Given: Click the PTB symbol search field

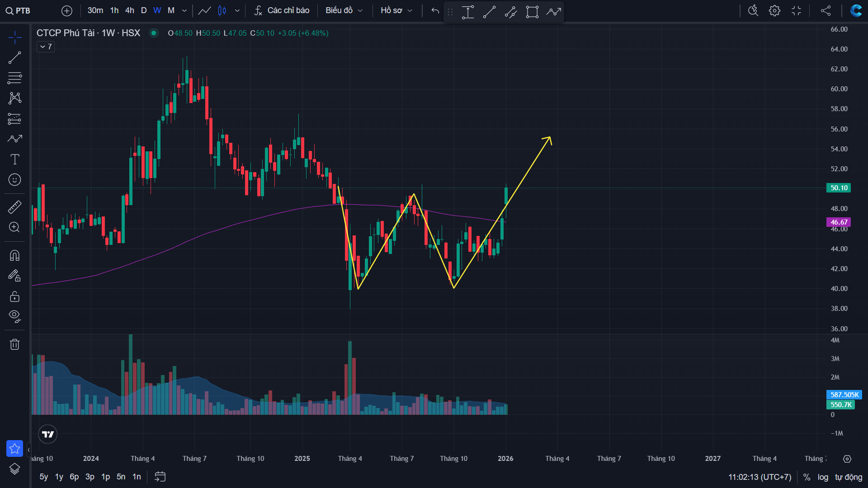Looking at the screenshot, I should (x=23, y=10).
